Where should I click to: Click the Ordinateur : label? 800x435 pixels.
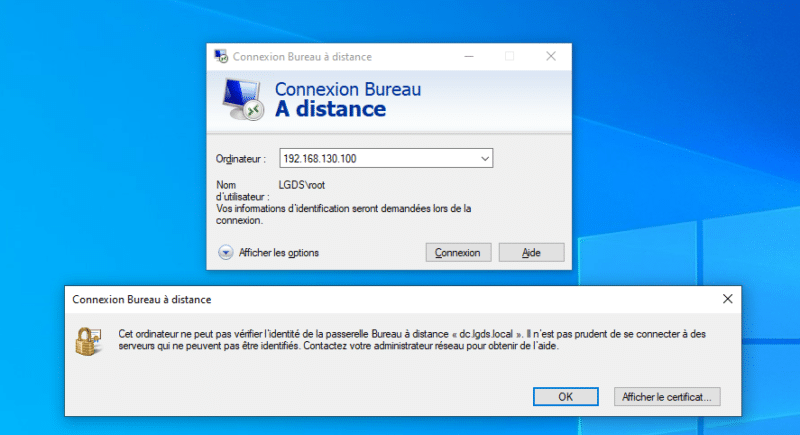pyautogui.click(x=241, y=159)
